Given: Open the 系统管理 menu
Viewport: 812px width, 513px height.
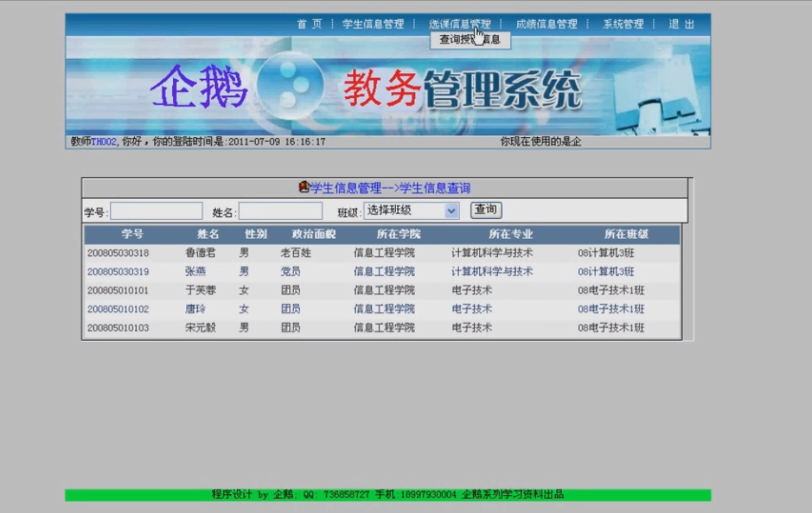Looking at the screenshot, I should (x=623, y=24).
